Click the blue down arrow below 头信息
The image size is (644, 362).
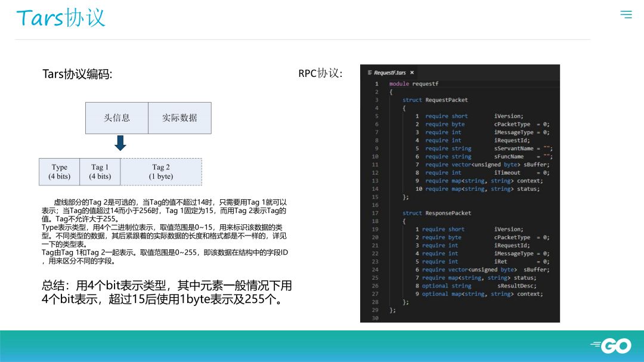point(120,143)
